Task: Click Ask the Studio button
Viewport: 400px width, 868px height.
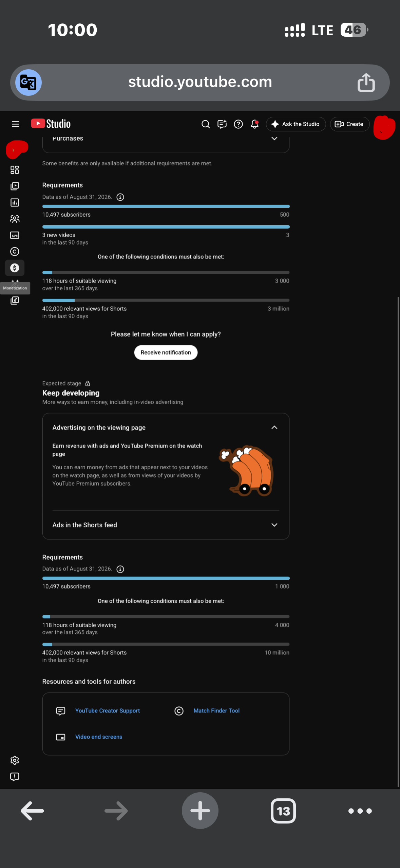Action: coord(296,124)
